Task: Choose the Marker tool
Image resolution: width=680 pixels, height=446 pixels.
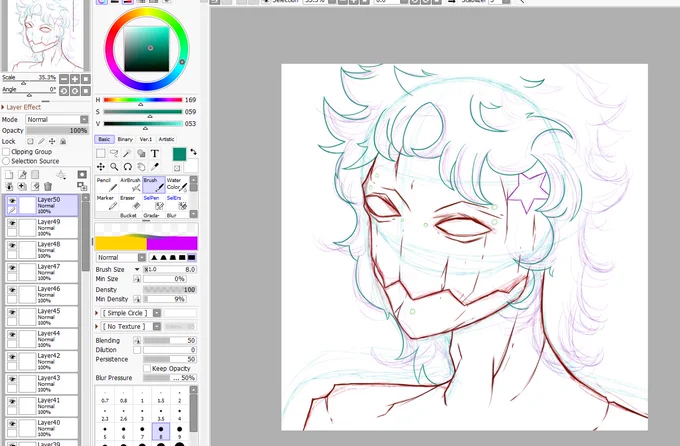Action: (107, 203)
